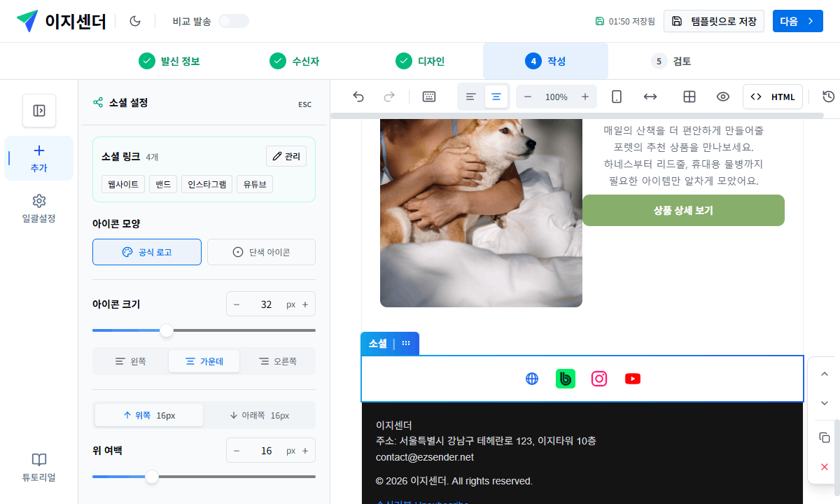Align social icons 왼쪽
840x504 pixels.
click(131, 361)
